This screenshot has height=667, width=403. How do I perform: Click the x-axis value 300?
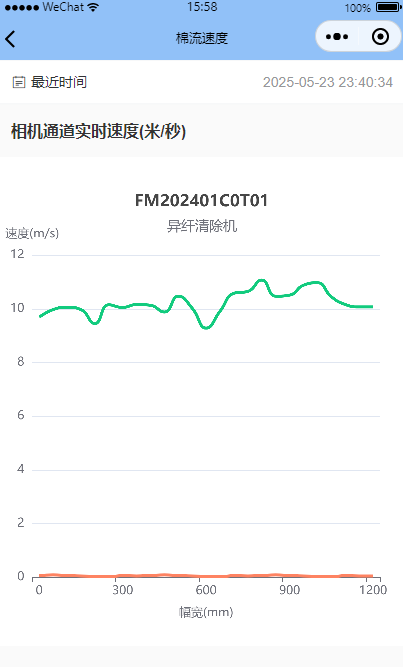[x=123, y=590]
